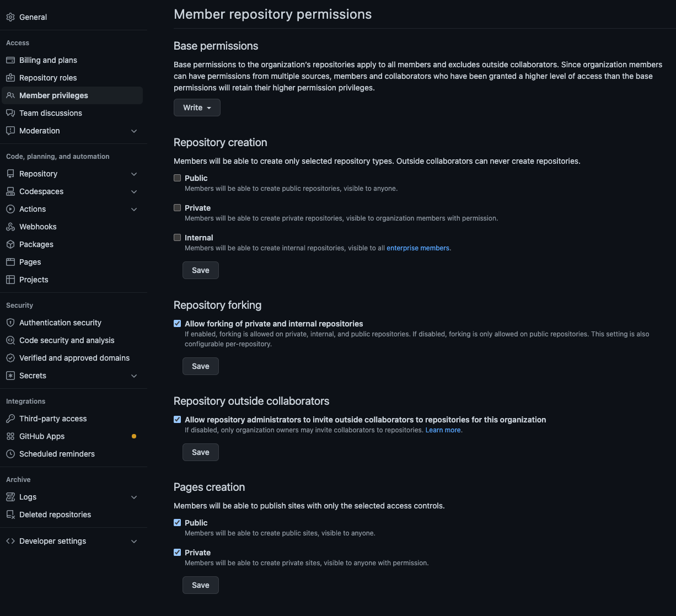Click the Scheduled reminders clock icon
The width and height of the screenshot is (676, 616).
click(10, 454)
